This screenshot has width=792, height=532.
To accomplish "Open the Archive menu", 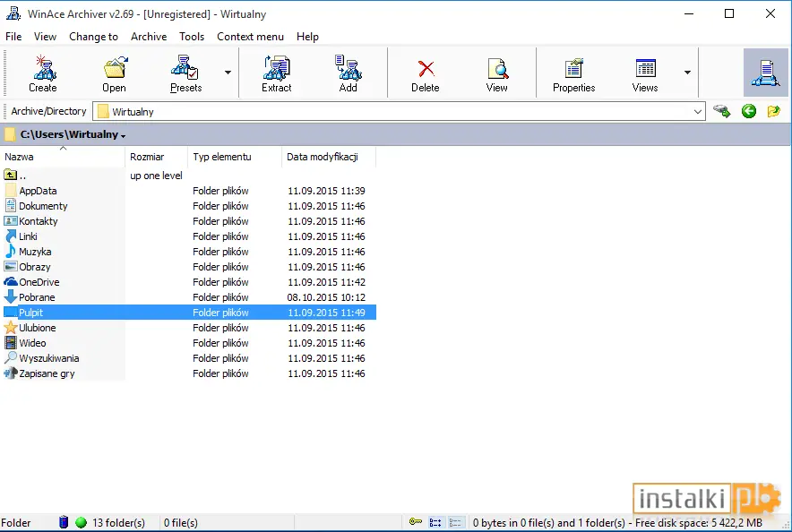I will pyautogui.click(x=149, y=37).
